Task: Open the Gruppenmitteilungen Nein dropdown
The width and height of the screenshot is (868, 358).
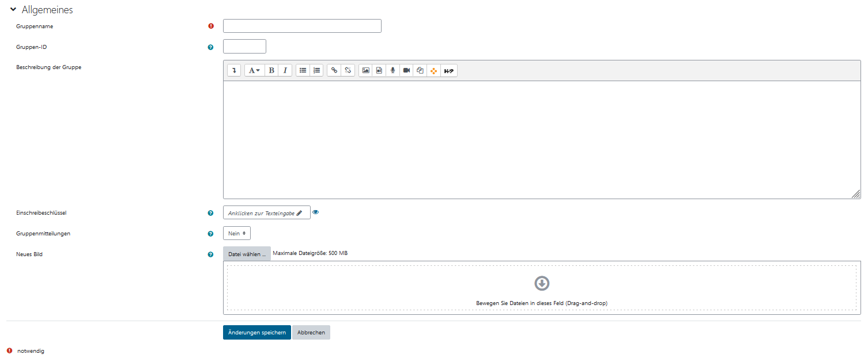Action: coord(237,233)
